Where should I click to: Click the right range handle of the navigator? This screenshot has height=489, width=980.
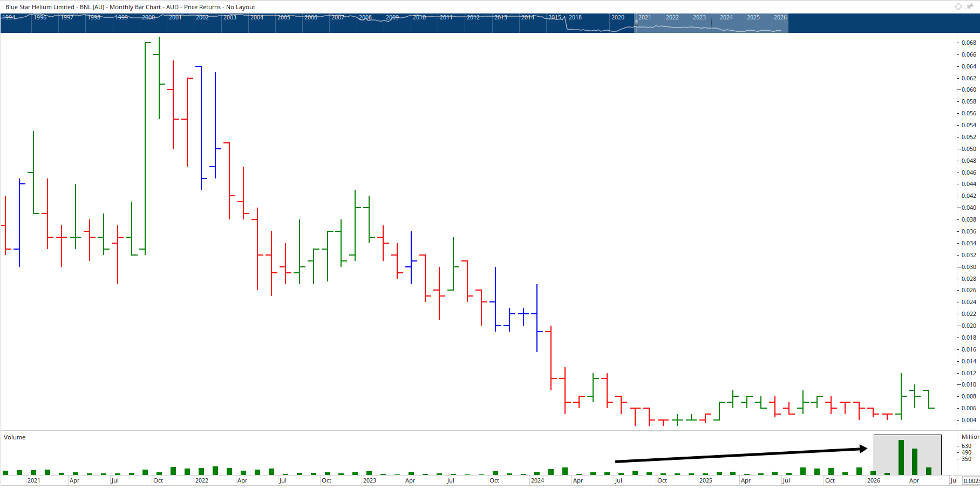point(786,23)
